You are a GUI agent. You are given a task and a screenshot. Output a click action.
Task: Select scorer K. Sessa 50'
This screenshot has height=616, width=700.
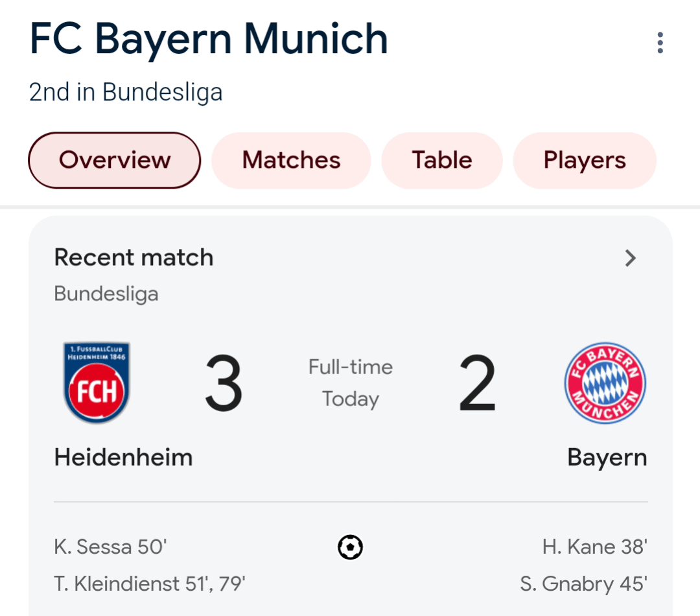111,547
